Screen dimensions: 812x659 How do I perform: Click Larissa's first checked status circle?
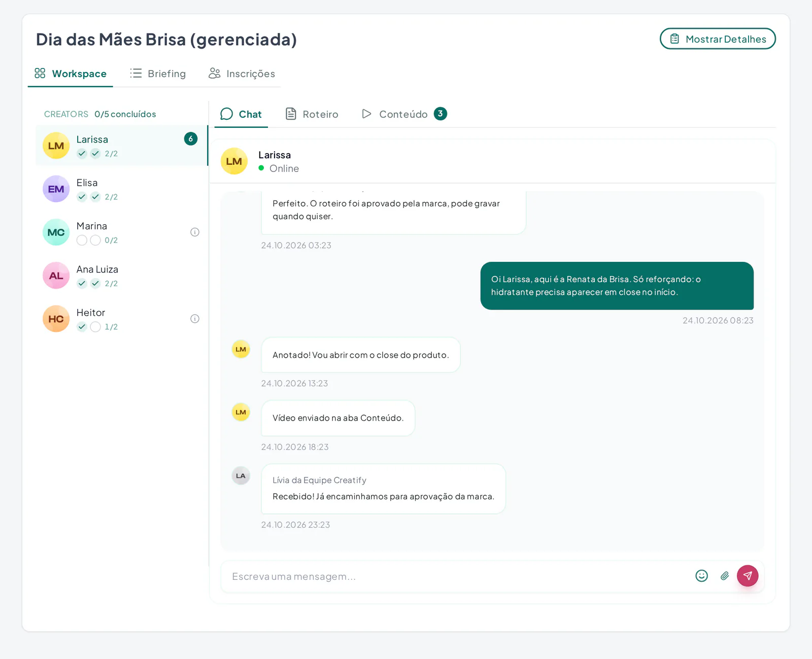tap(82, 154)
